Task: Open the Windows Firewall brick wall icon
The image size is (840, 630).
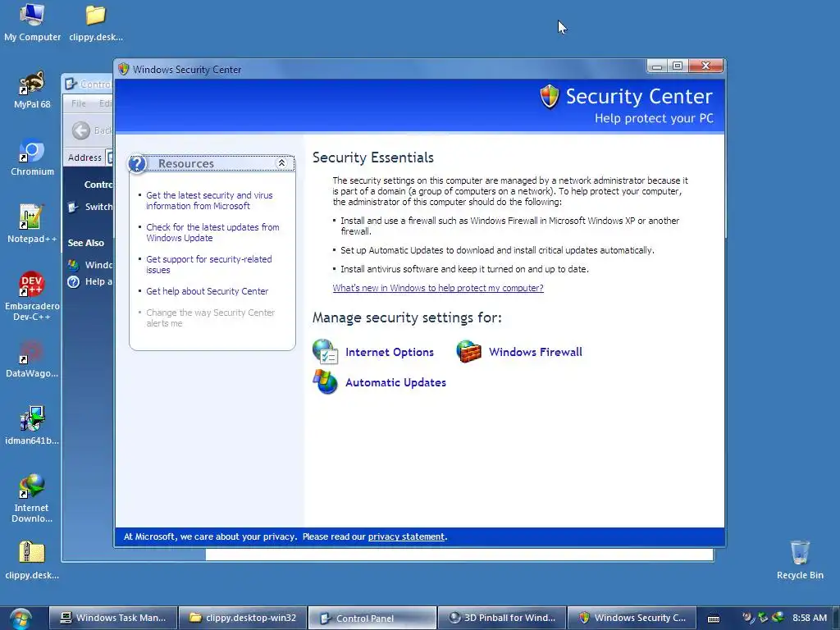Action: click(x=468, y=352)
